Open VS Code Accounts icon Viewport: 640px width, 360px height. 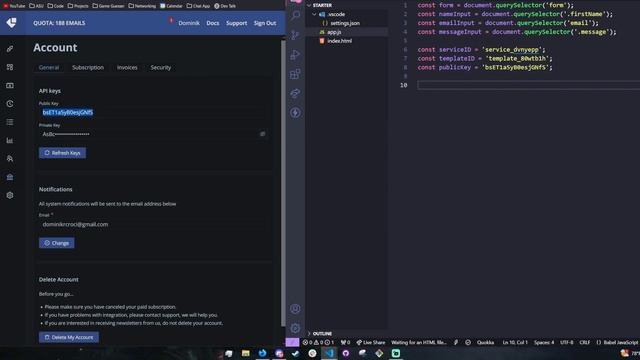[295, 309]
